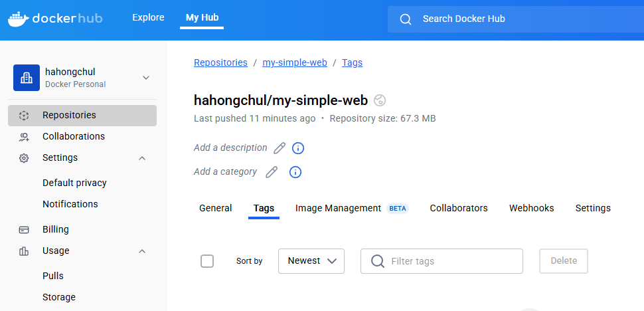Click the Add a category text
This screenshot has height=311, width=644.
(x=226, y=171)
